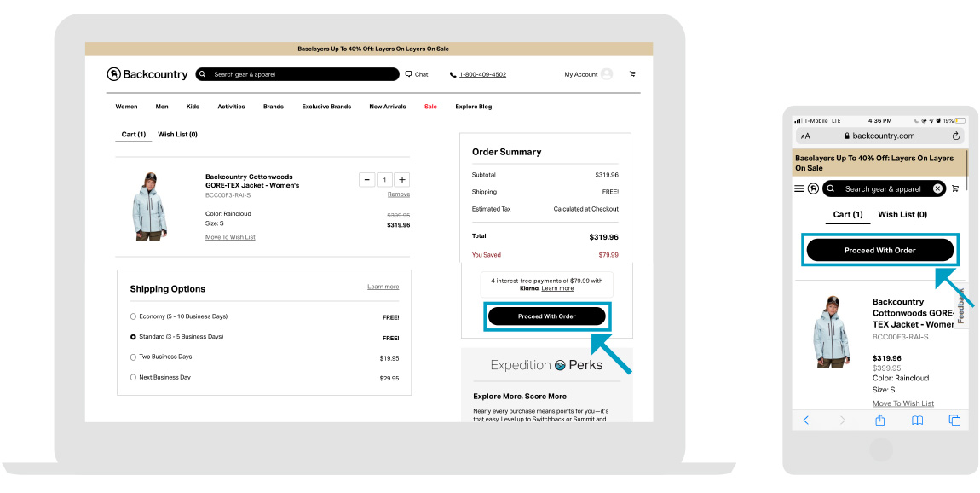Click jacket thumbnail image on laptop
980x493 pixels.
click(x=150, y=206)
